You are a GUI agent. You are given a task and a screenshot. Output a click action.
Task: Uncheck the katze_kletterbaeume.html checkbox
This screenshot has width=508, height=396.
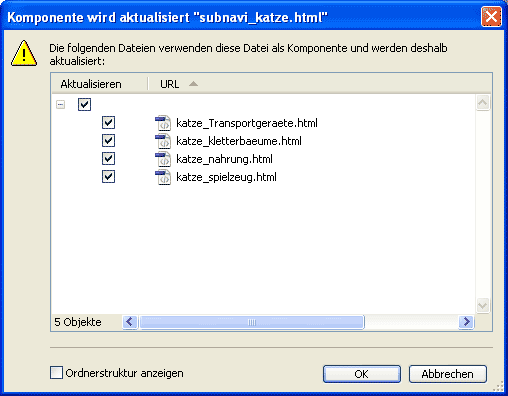[108, 141]
